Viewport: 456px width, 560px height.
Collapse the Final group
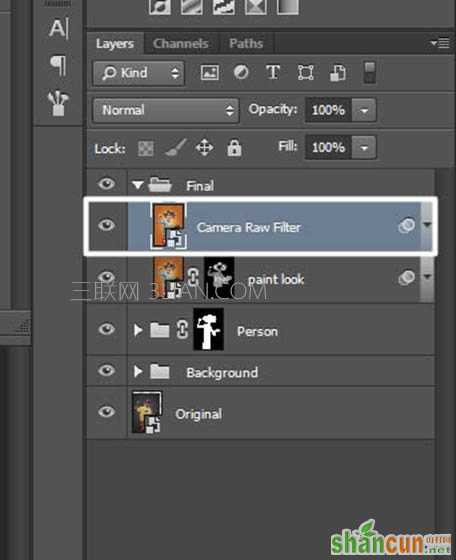(x=137, y=185)
